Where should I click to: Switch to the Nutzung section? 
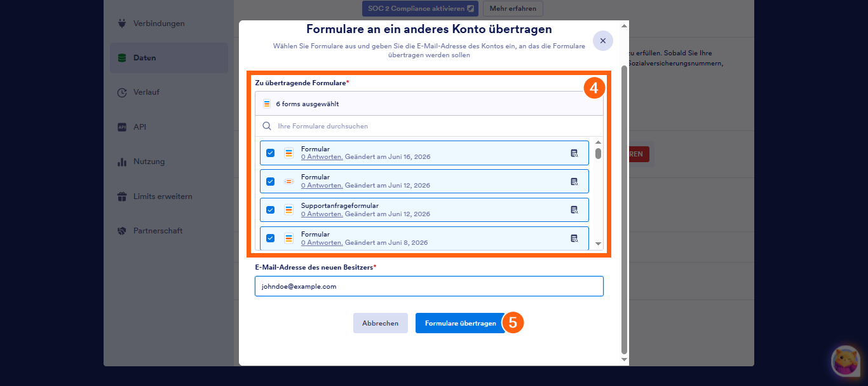click(x=169, y=162)
